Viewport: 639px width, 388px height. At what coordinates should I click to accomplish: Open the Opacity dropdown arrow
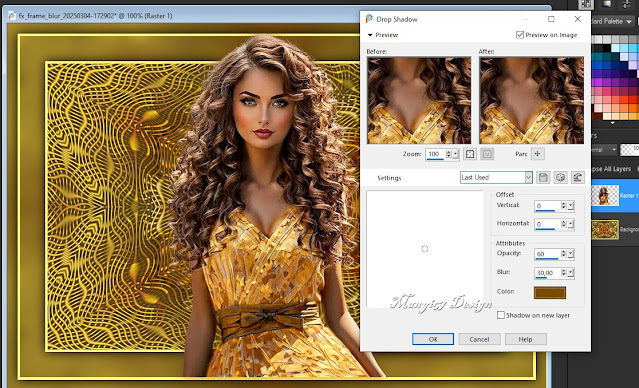(x=571, y=254)
